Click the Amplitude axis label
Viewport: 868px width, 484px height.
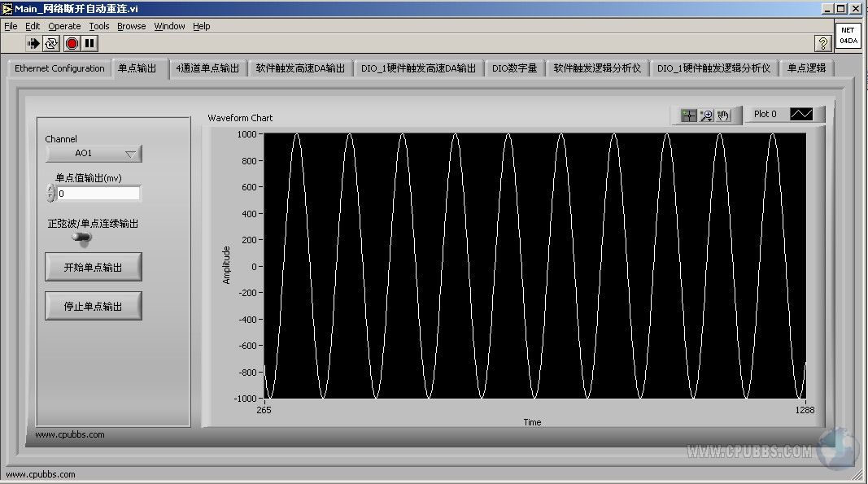[226, 265]
